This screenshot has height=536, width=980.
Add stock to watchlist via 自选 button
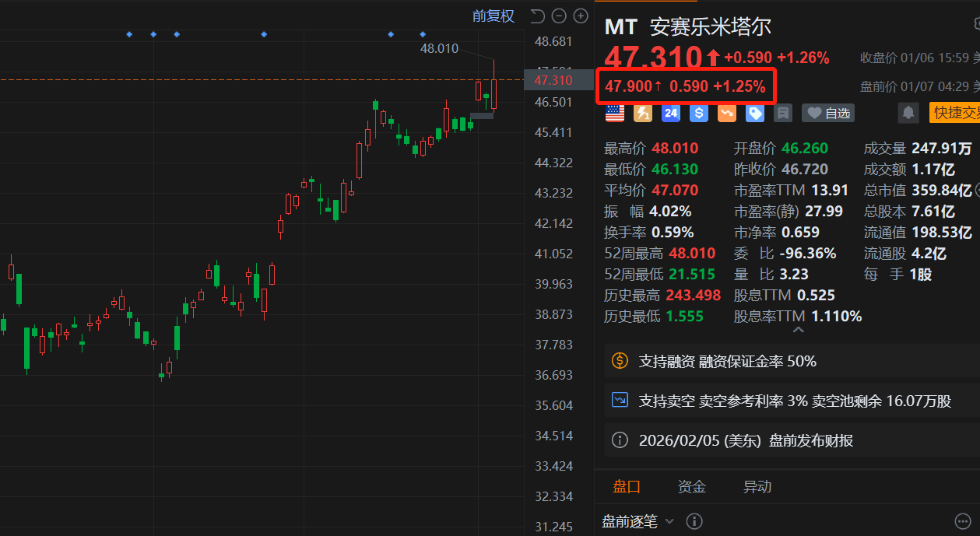click(x=828, y=114)
